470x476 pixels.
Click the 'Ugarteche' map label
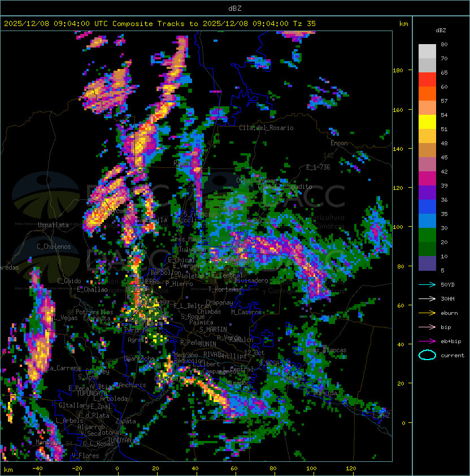point(140,358)
